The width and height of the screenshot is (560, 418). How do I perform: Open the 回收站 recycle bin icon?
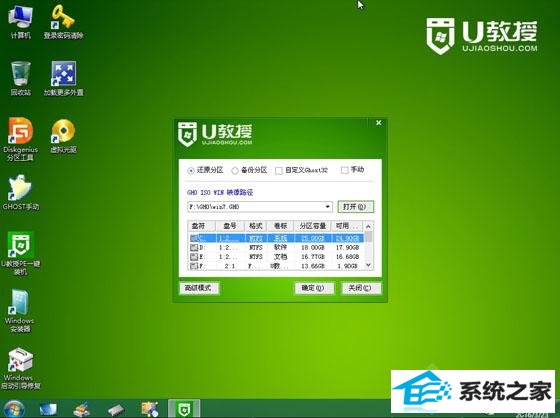coord(20,79)
